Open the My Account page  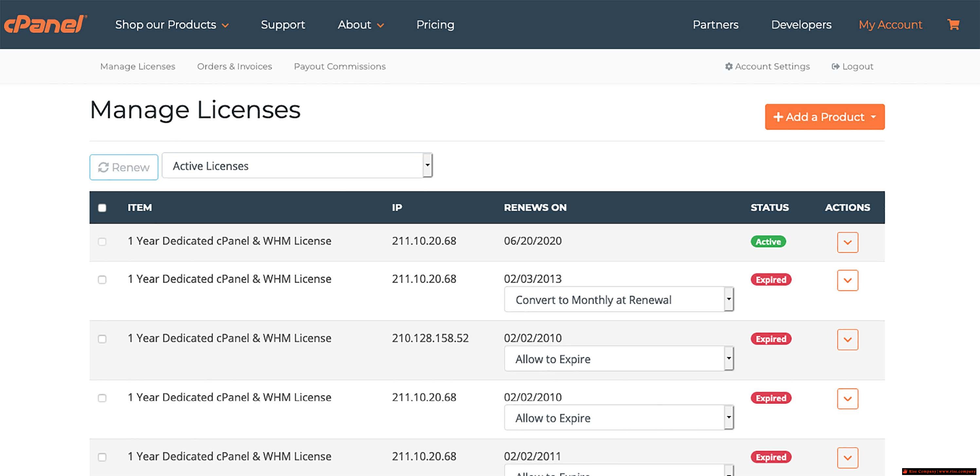click(x=890, y=25)
